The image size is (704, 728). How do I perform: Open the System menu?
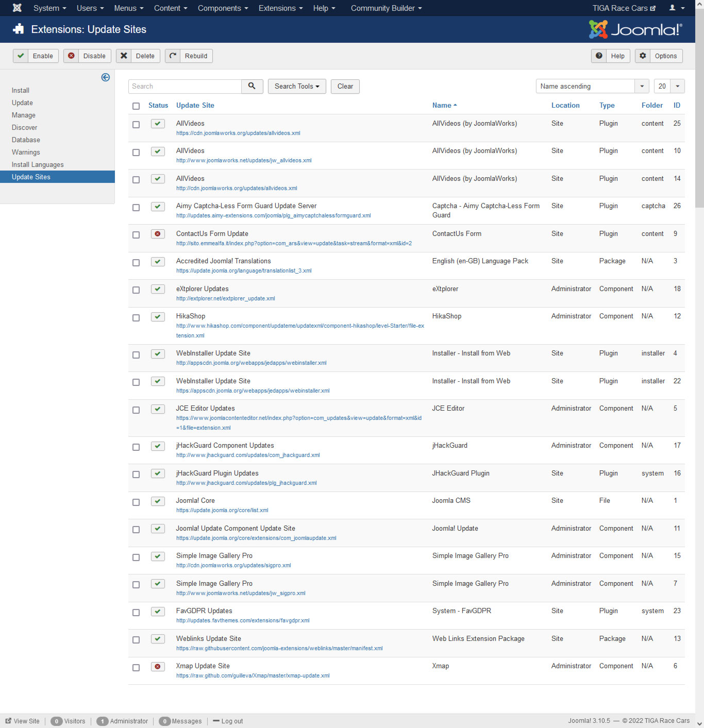coord(49,8)
